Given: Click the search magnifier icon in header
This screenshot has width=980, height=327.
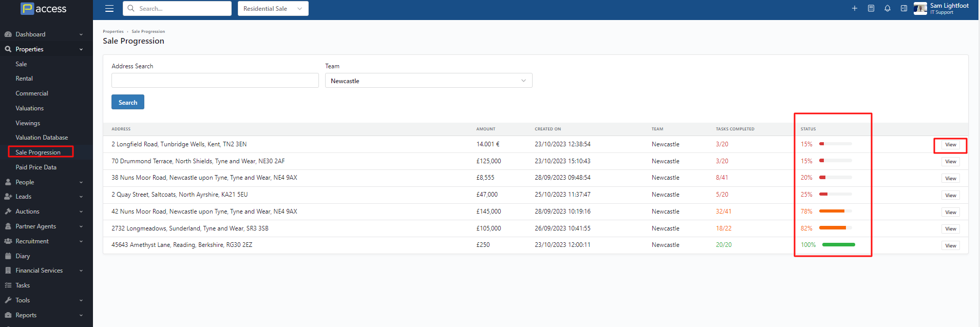Looking at the screenshot, I should 131,8.
